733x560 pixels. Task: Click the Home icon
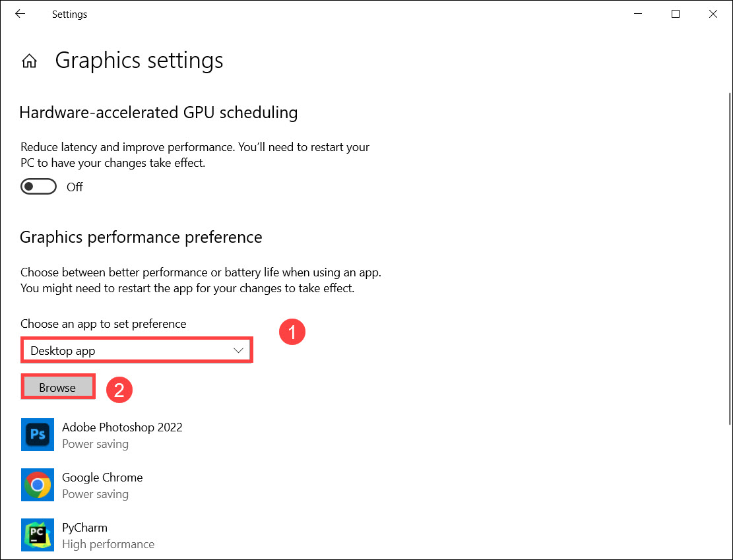(x=29, y=61)
